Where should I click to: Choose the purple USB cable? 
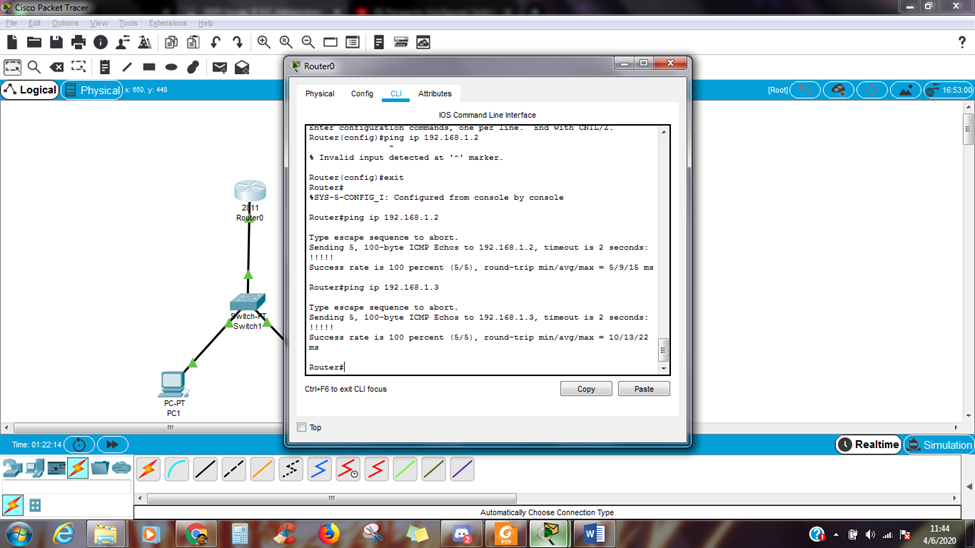[x=462, y=469]
